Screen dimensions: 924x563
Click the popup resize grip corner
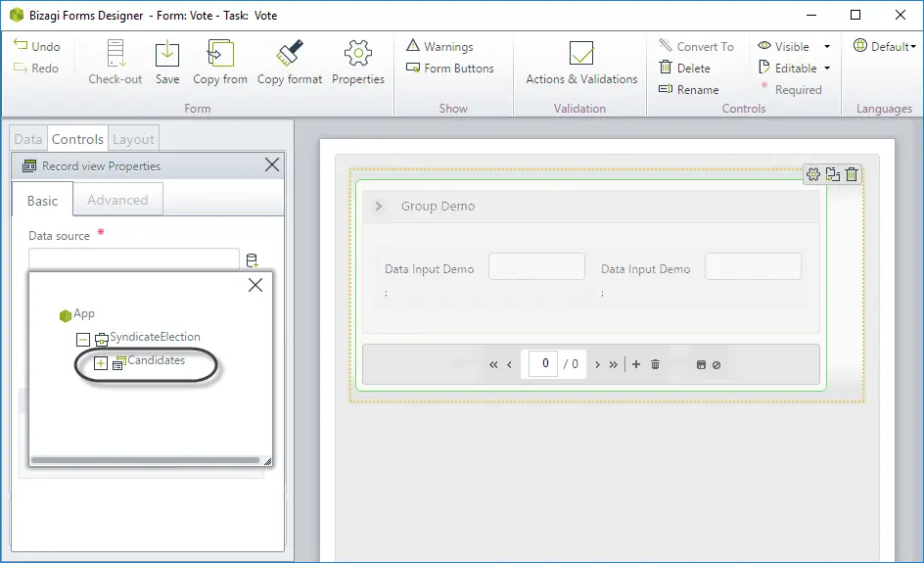267,461
